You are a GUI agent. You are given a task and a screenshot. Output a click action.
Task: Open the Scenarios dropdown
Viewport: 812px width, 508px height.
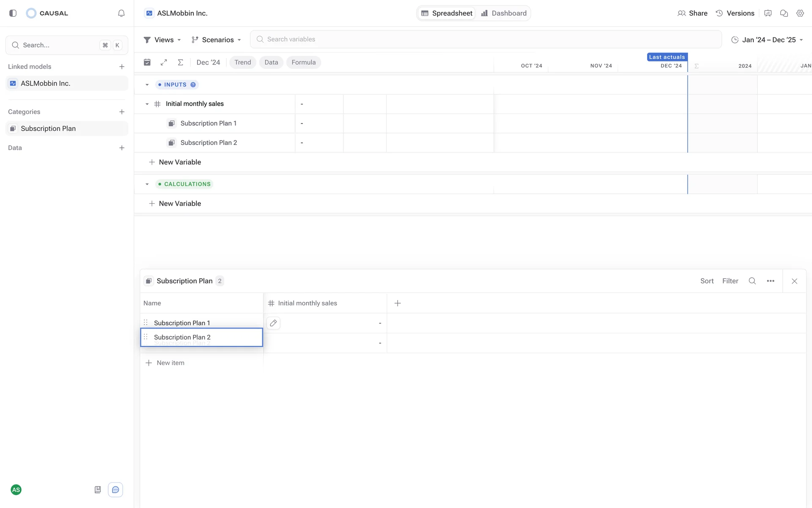tap(216, 40)
